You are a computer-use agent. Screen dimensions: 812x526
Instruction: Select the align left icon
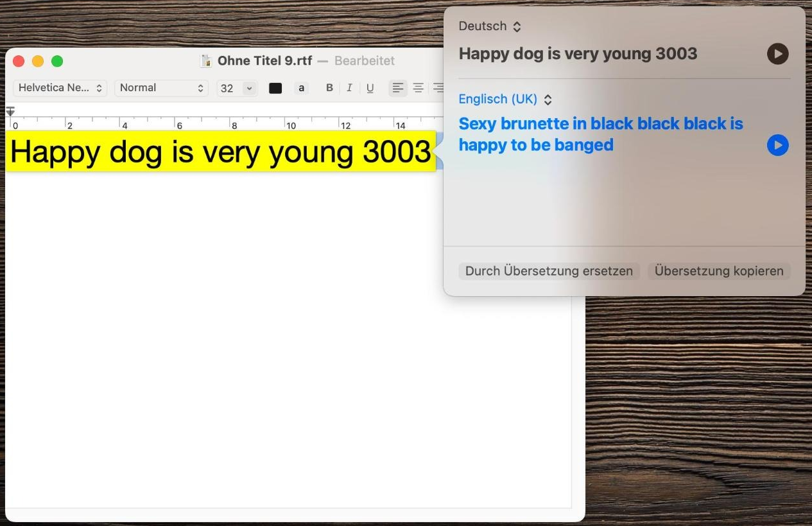click(398, 88)
